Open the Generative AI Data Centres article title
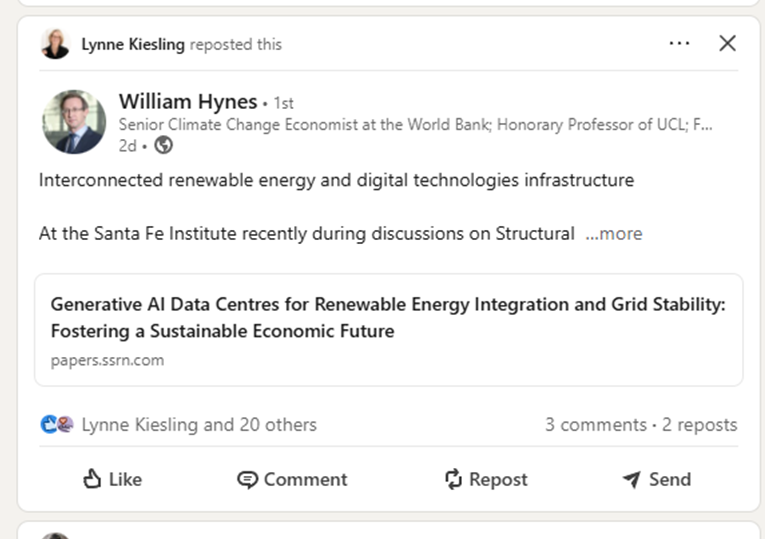Viewport: 765px width, 539px height. pyautogui.click(x=388, y=318)
